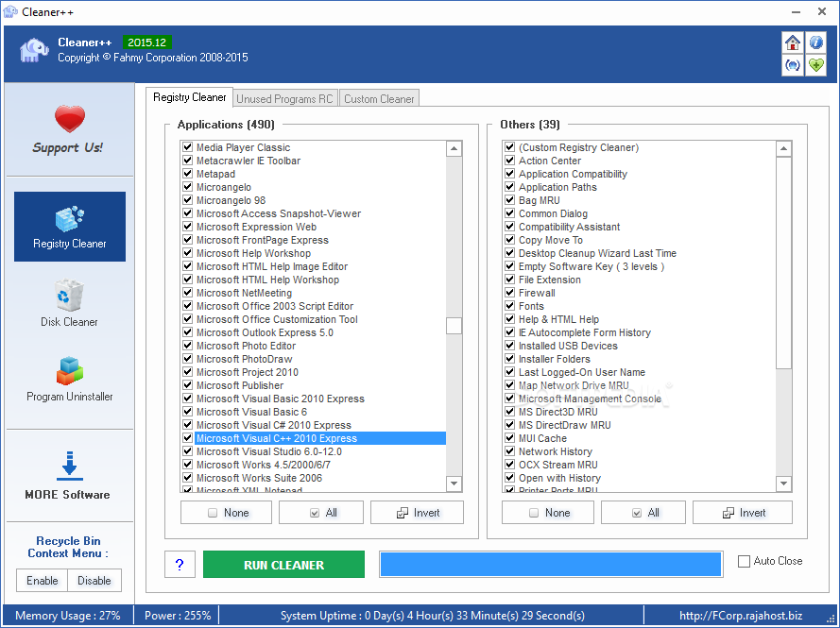Toggle the Microsoft Publisher checkbox

click(x=187, y=385)
